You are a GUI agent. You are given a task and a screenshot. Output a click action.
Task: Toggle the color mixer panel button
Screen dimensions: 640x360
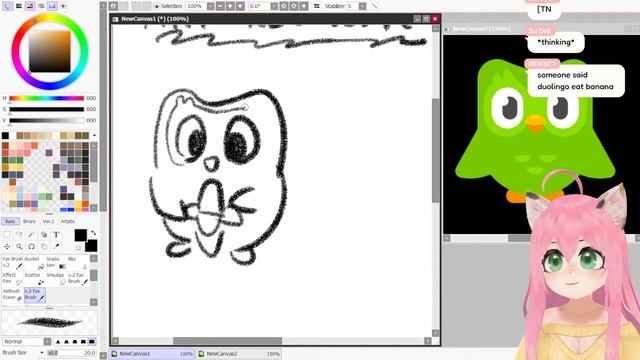[41, 6]
